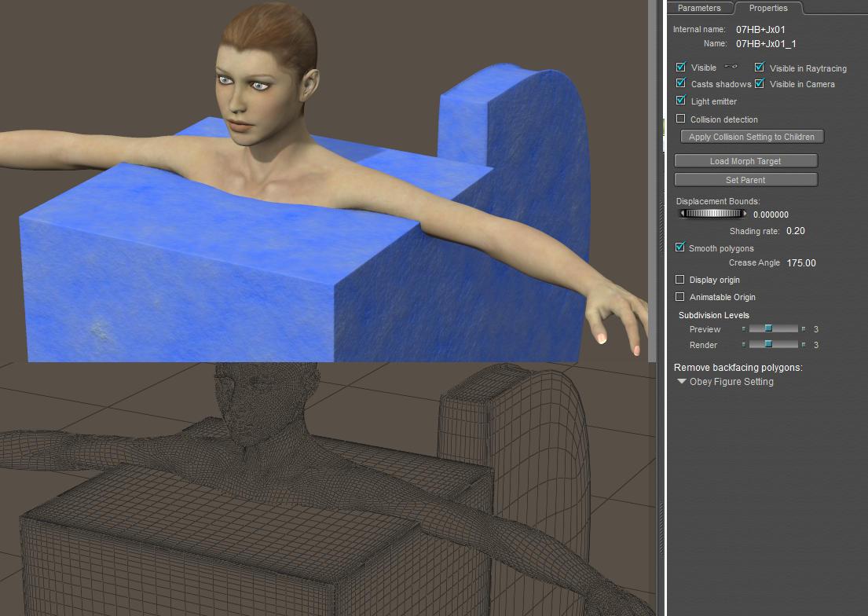Click the Internal name value 07HB+Jx01
Screen dimensions: 868x616
(760, 29)
